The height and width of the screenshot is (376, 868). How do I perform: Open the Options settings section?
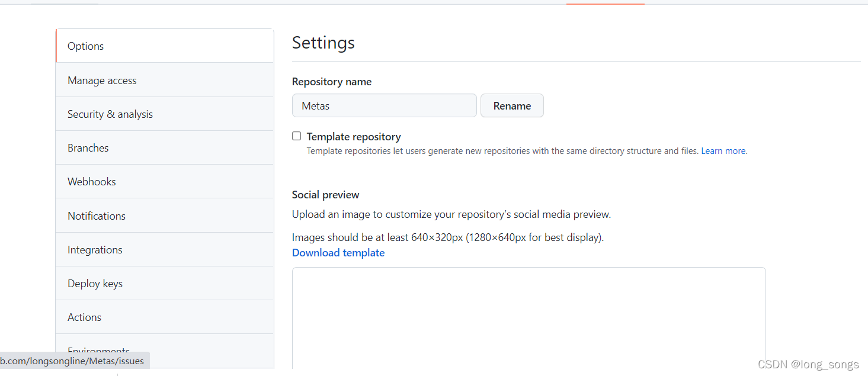(86, 46)
